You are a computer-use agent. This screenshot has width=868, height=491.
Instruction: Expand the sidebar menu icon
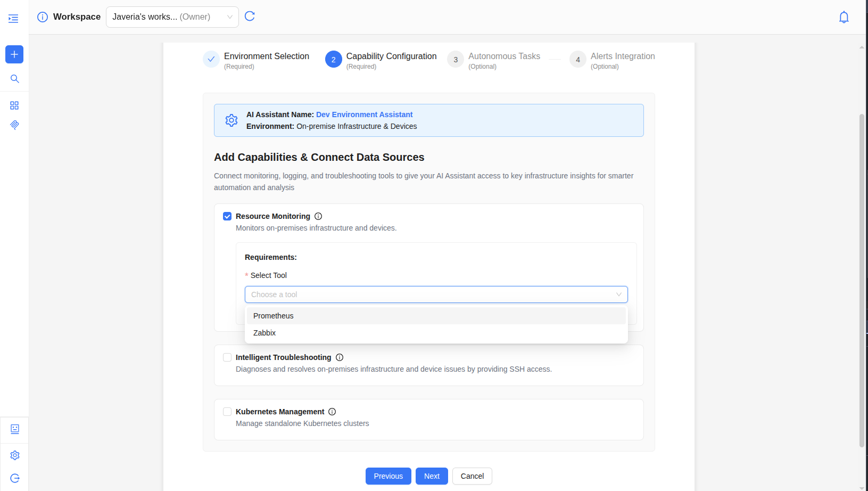point(13,19)
